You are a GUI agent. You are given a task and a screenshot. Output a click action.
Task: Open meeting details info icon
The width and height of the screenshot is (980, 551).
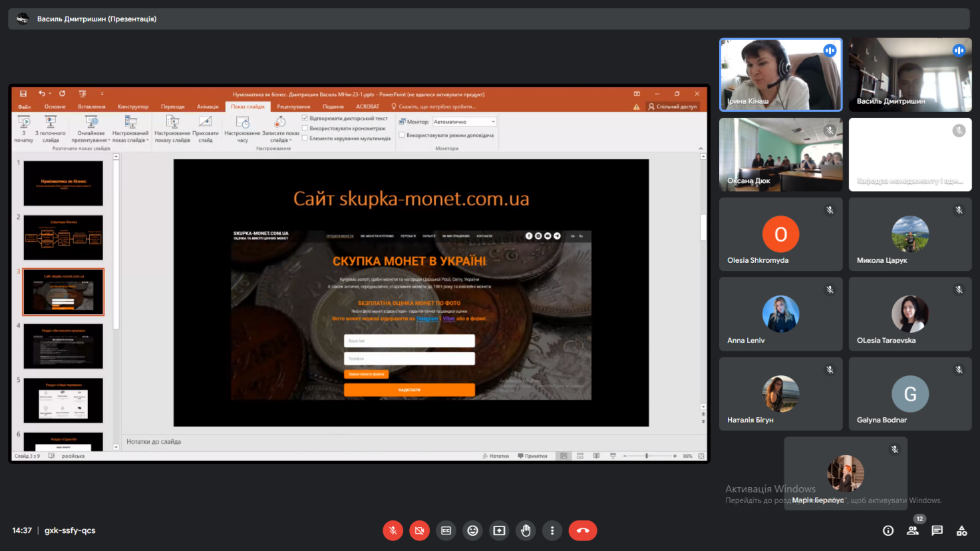[888, 530]
